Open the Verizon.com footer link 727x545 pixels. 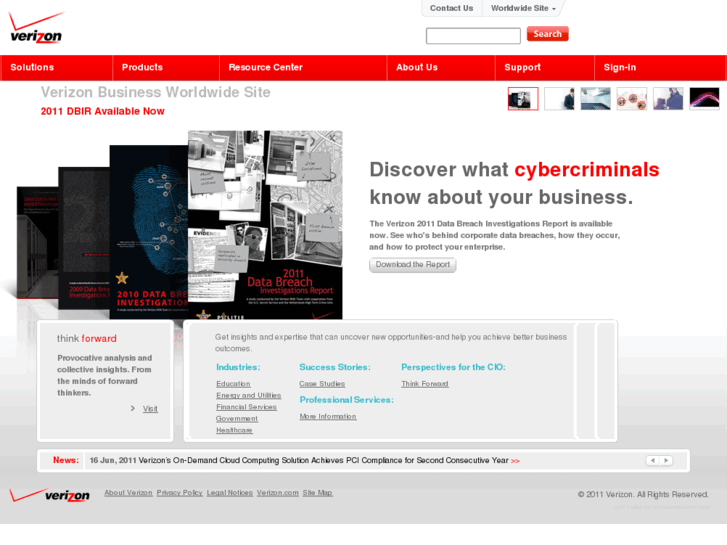[x=278, y=493]
